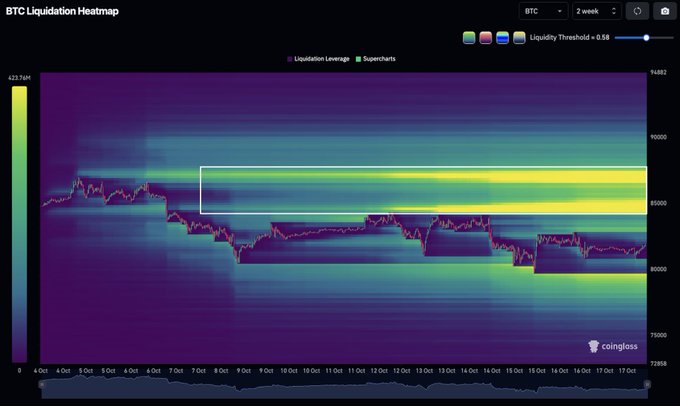Click the 423.76M scale maximum label
The width and height of the screenshot is (680, 406).
tap(20, 78)
